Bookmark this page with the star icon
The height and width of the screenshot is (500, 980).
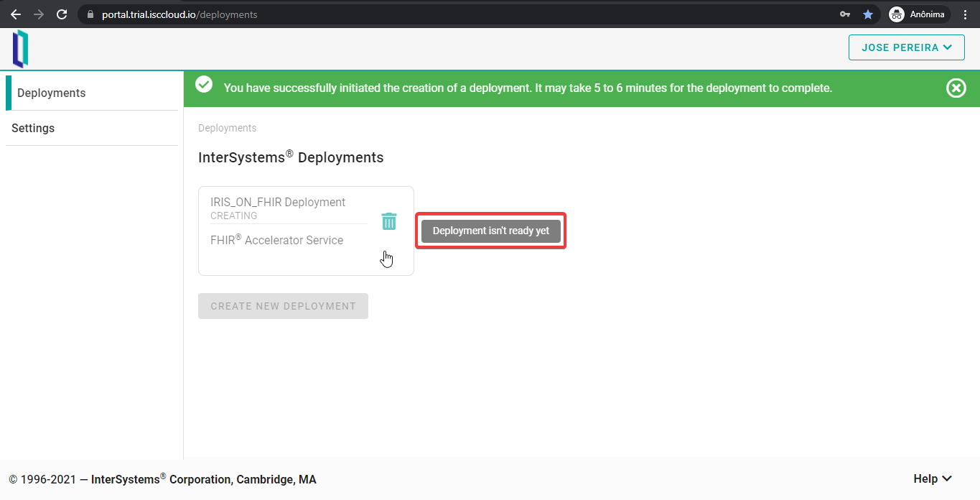[x=868, y=14]
